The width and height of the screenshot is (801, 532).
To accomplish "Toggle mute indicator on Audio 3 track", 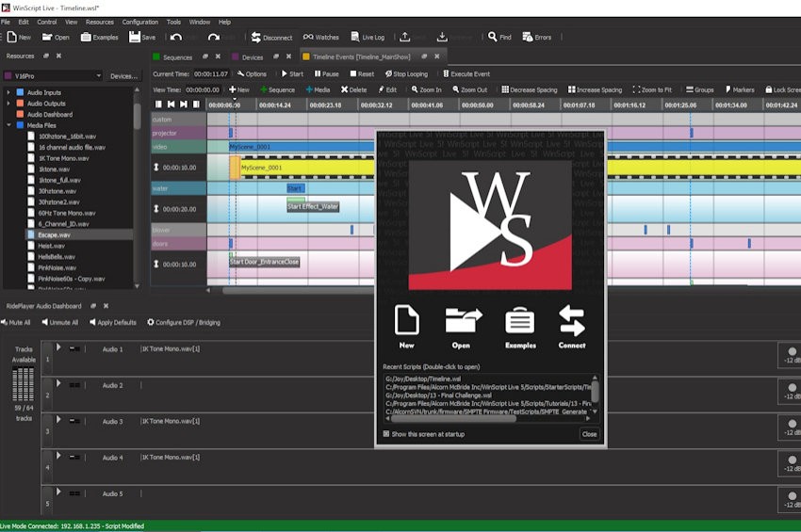I will 74,421.
